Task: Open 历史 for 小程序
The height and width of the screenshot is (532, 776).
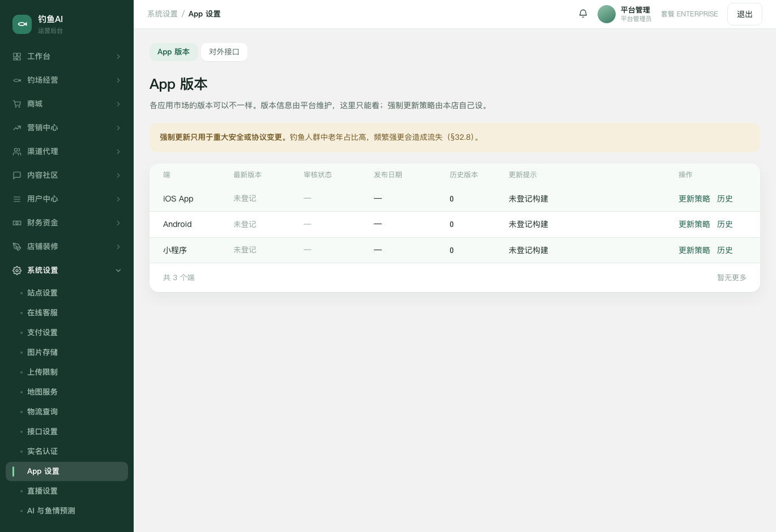Action: coord(725,250)
